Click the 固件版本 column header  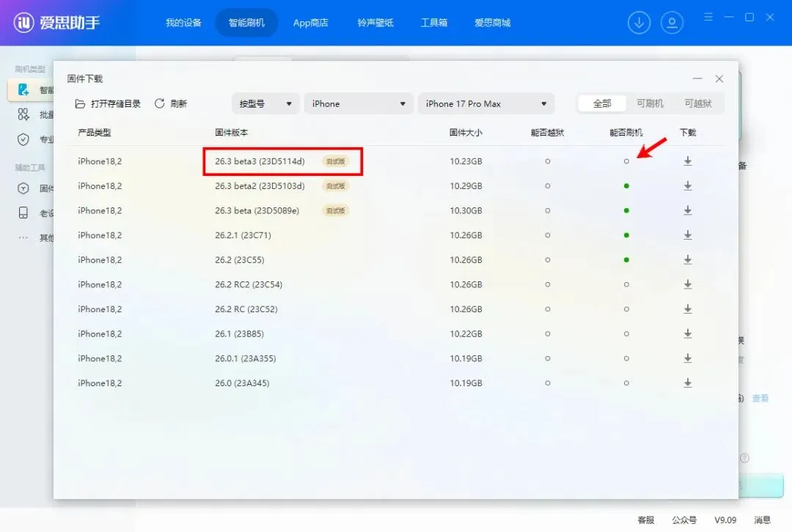231,132
